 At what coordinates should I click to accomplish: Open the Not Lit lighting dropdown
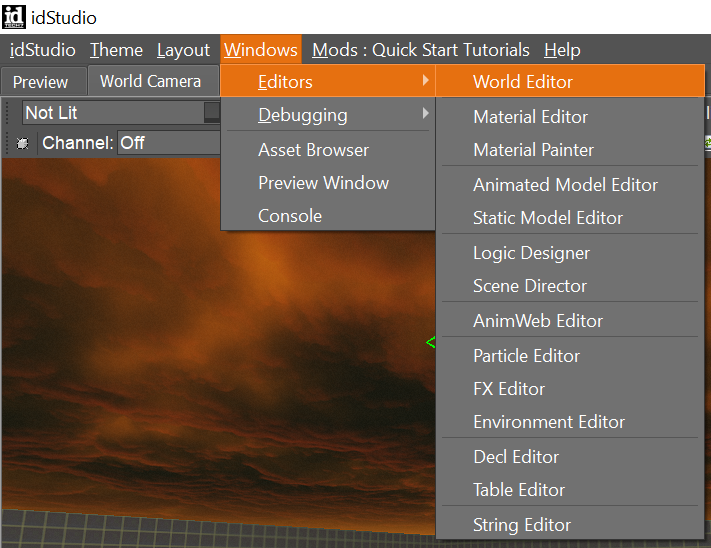click(x=121, y=112)
